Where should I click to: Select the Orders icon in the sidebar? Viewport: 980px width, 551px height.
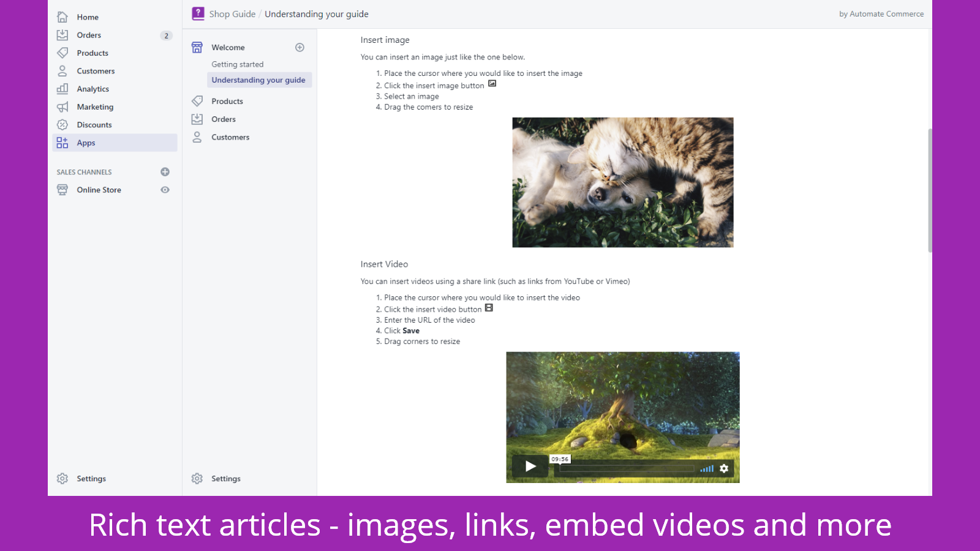tap(62, 35)
